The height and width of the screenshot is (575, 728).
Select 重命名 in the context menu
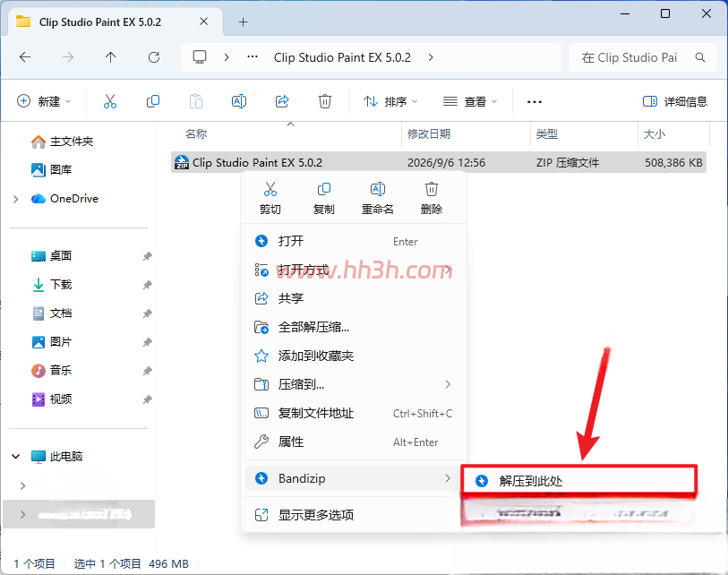click(x=378, y=198)
